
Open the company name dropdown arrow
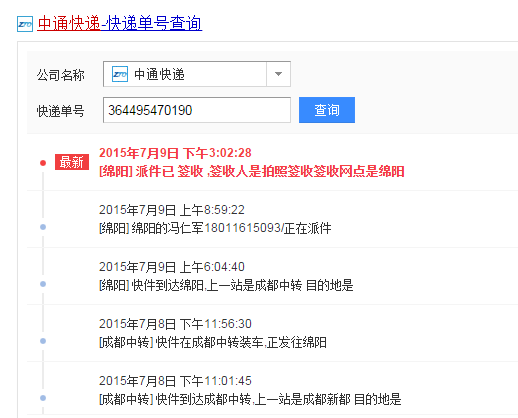coord(278,74)
